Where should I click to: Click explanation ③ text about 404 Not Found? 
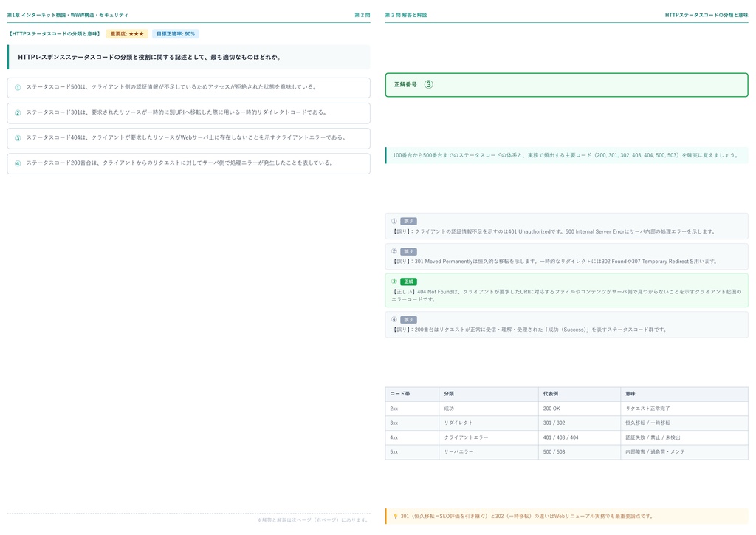566,296
